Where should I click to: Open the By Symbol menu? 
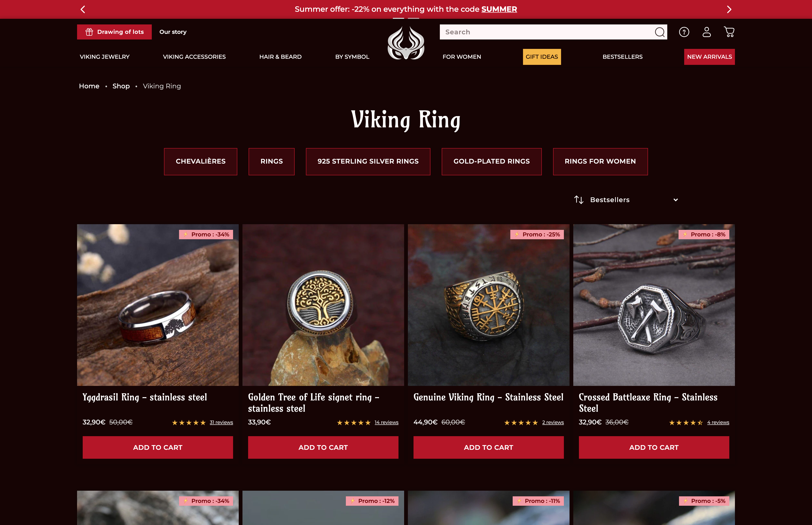352,57
